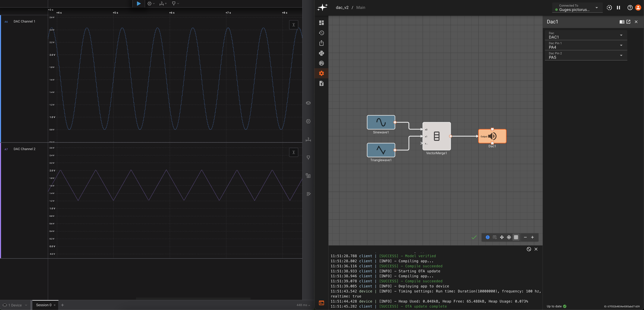Select the Trianglewave1 block

click(381, 150)
